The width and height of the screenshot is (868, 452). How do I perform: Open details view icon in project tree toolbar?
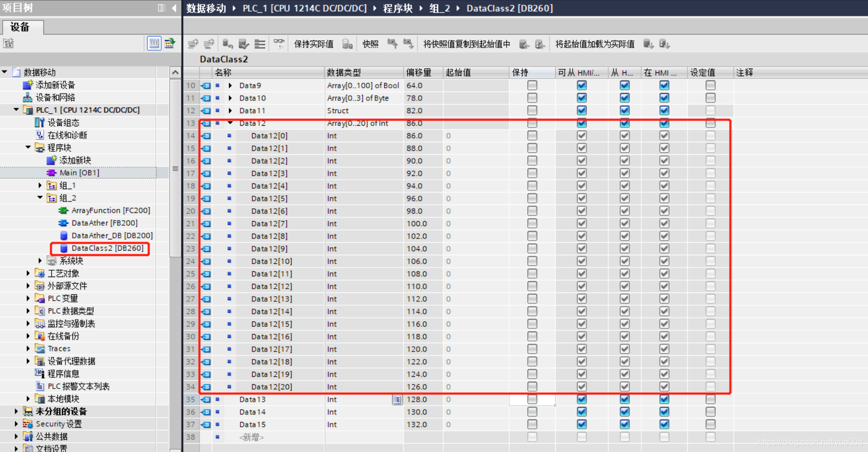pos(154,43)
